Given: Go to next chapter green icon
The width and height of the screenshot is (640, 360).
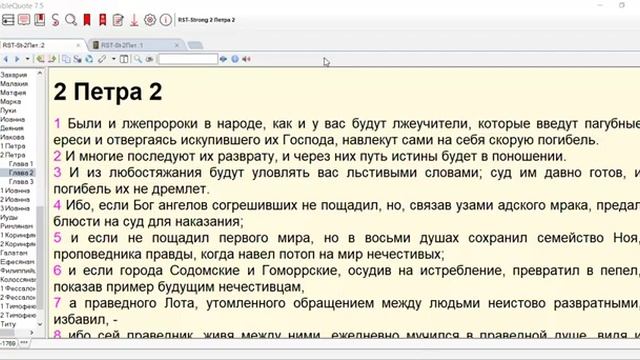Looking at the screenshot, I should [51, 59].
